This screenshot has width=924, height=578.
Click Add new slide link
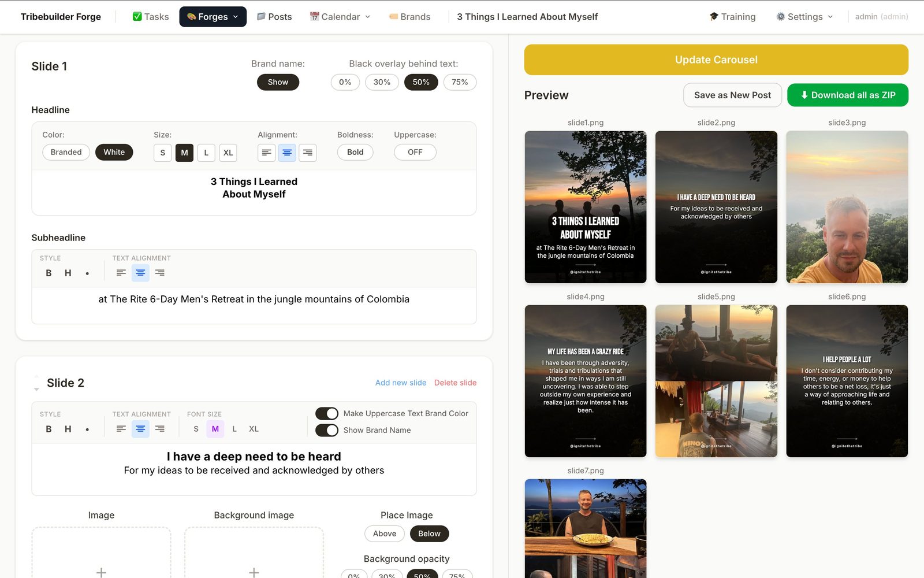[x=401, y=383]
